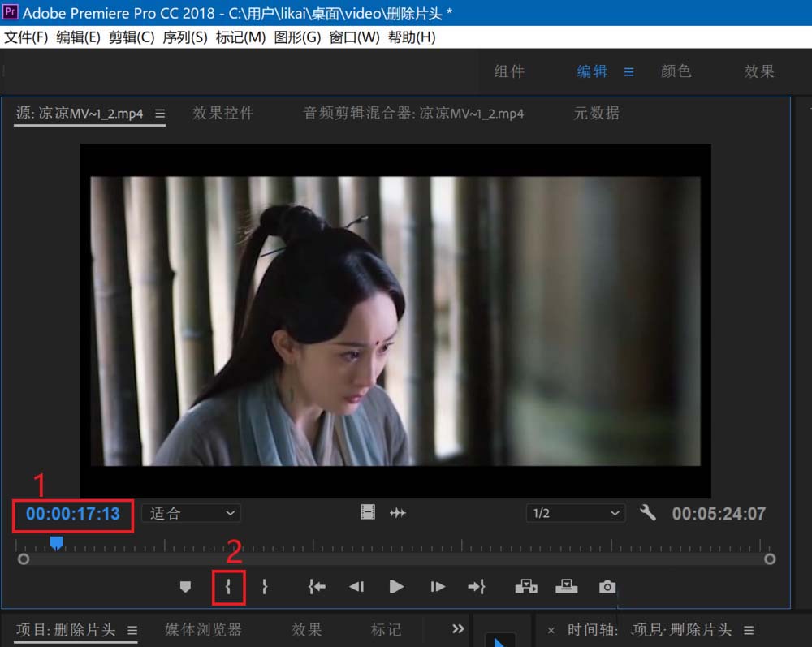Open the 编辑 workspace menu icon
Screen dimensions: 812x647
click(628, 72)
